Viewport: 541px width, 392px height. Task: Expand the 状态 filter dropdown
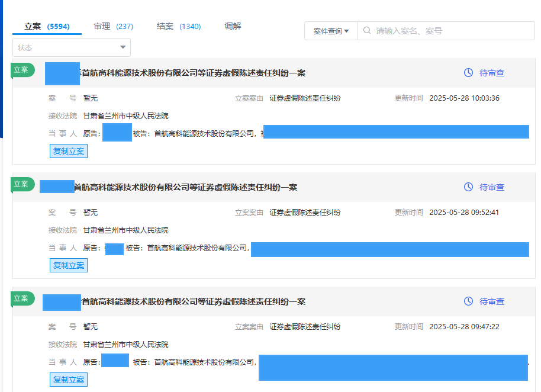click(x=72, y=47)
